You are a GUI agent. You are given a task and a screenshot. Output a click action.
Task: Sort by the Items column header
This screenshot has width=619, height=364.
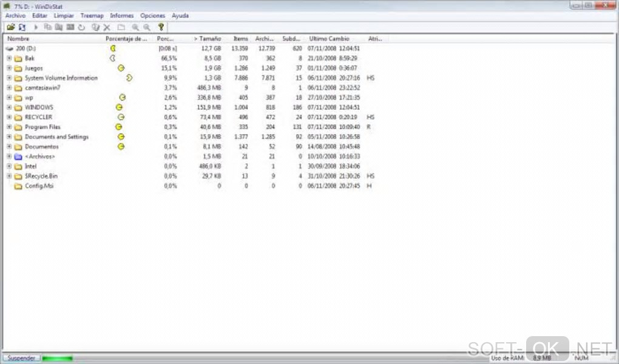238,39
